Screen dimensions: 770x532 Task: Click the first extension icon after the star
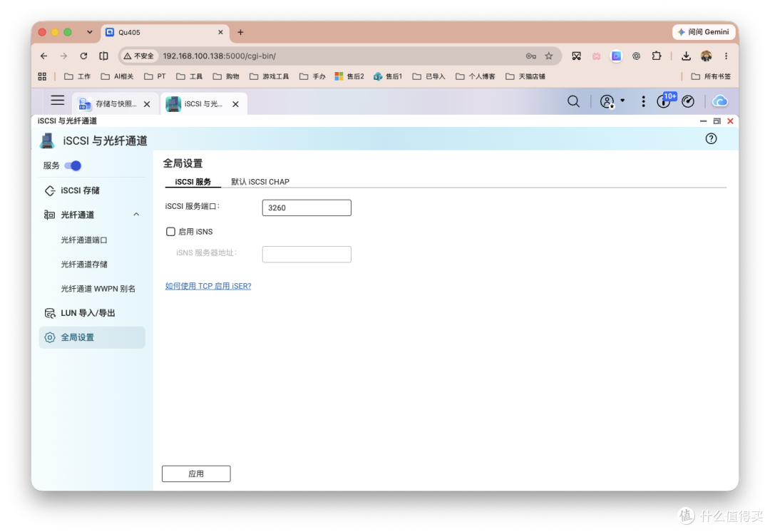tap(576, 56)
